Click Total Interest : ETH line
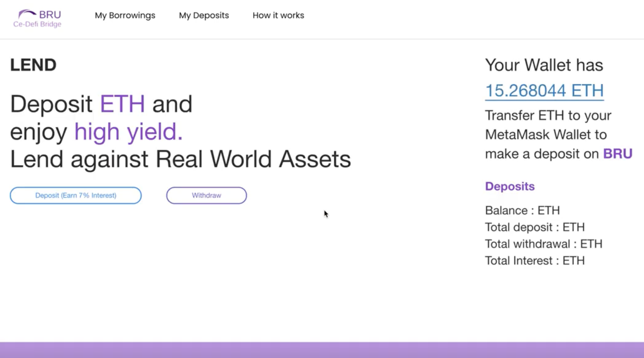Screen dimensions: 644x358 coord(535,261)
